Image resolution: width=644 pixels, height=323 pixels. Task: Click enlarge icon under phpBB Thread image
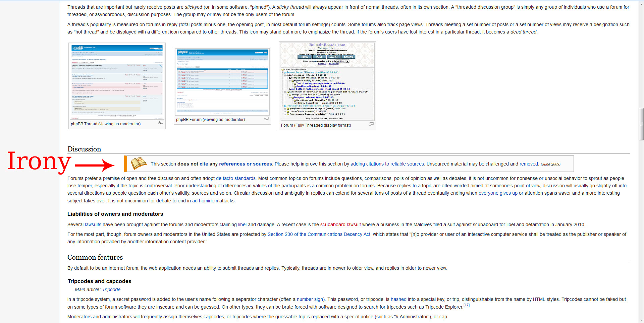pyautogui.click(x=161, y=123)
